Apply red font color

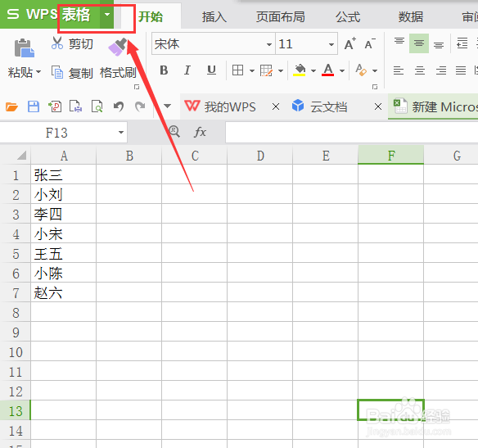328,70
